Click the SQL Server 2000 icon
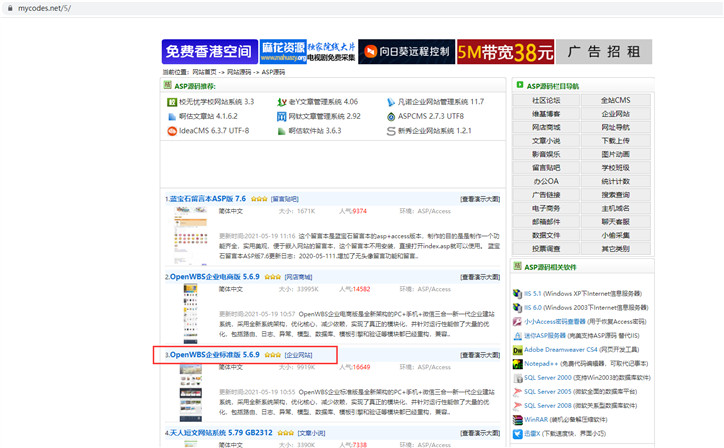The width and height of the screenshot is (724, 448). point(517,378)
